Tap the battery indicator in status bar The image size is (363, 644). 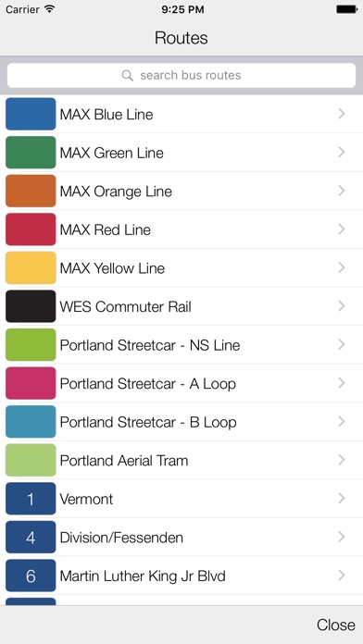point(346,9)
